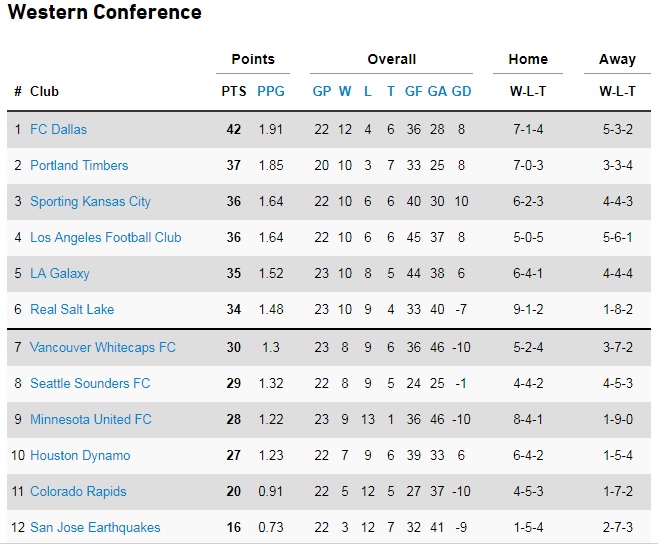Sort standings by GP column header
The height and width of the screenshot is (544, 658).
322,91
